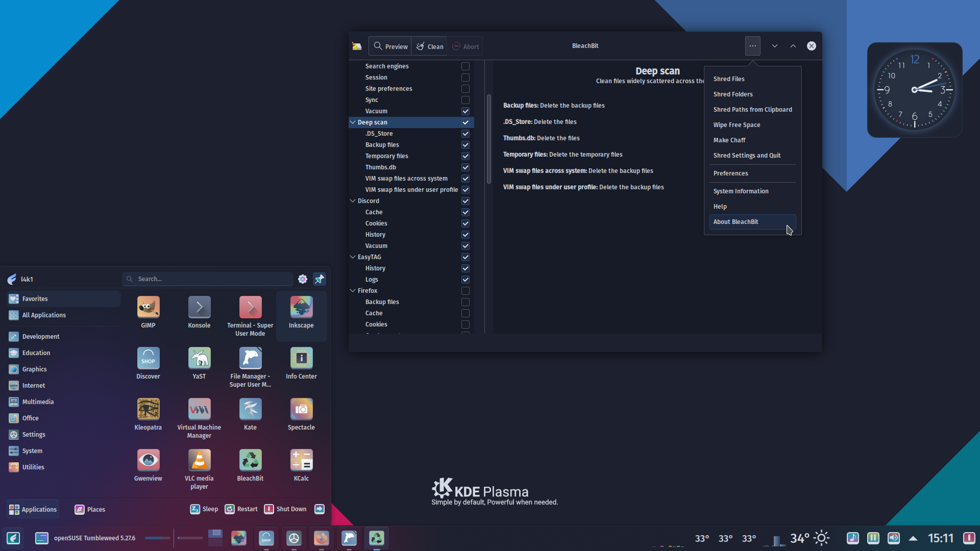Screen dimensions: 980x551
Task: Open Virtual Machine Manager
Action: 199,418
